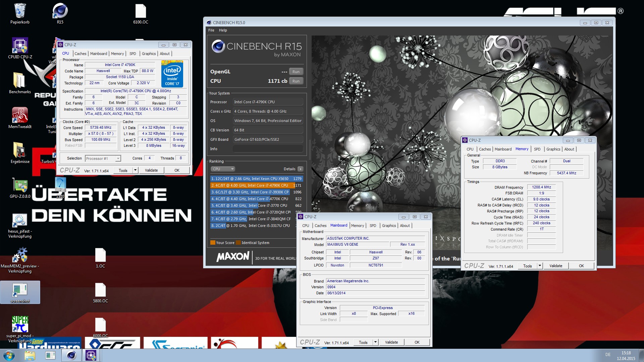Open the R15 Cinebench desktop shortcut
The height and width of the screenshot is (362, 644).
(60, 14)
